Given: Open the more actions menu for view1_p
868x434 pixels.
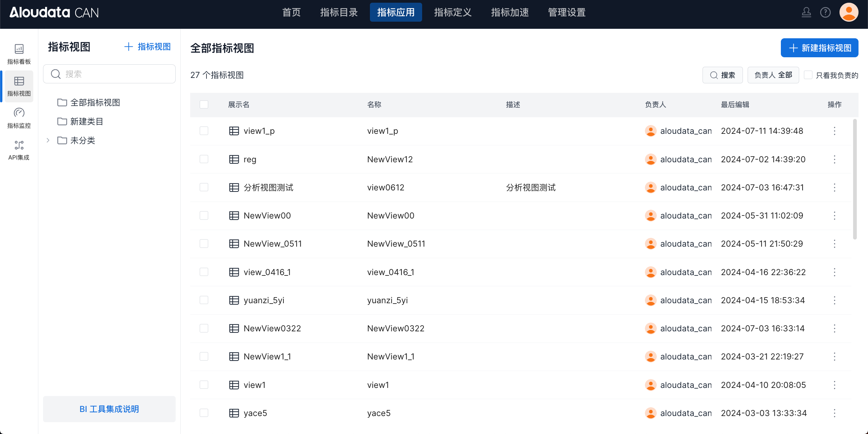Looking at the screenshot, I should tap(834, 131).
